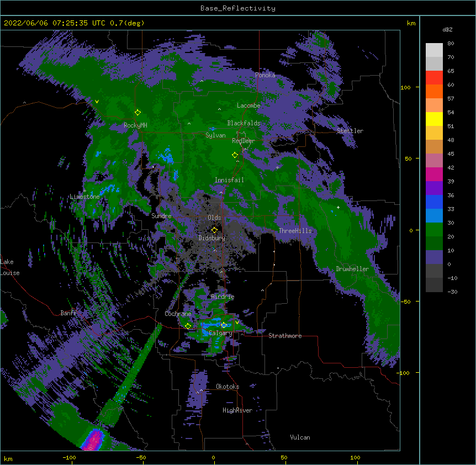Select the dark green 20 dBZ legend swatch
The image size is (476, 465).
point(434,243)
